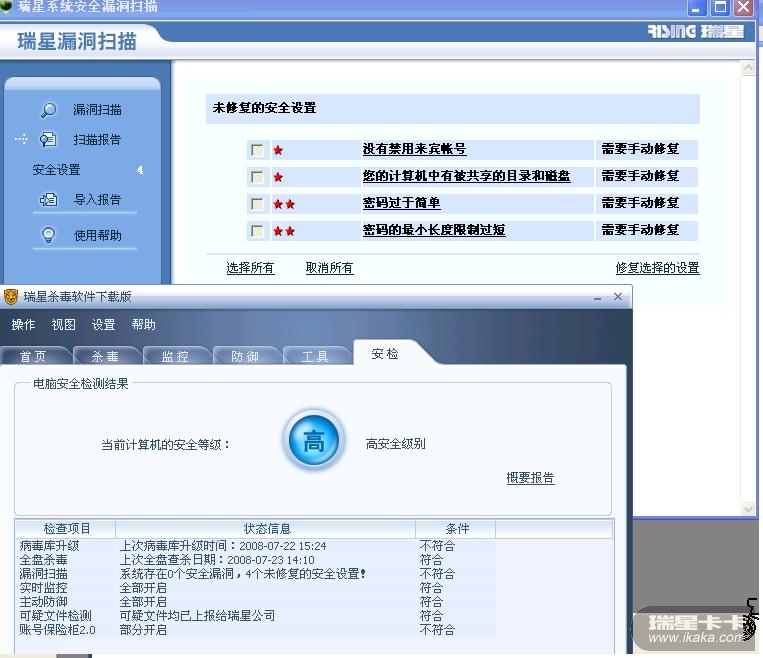Switch to the 首页 tab
Image resolution: width=763 pixels, height=658 pixels.
[x=33, y=356]
